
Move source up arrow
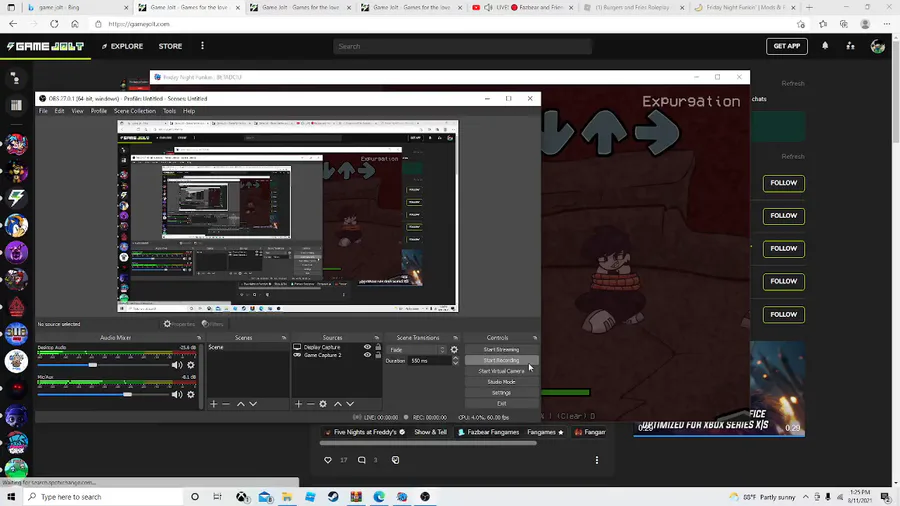pyautogui.click(x=338, y=404)
